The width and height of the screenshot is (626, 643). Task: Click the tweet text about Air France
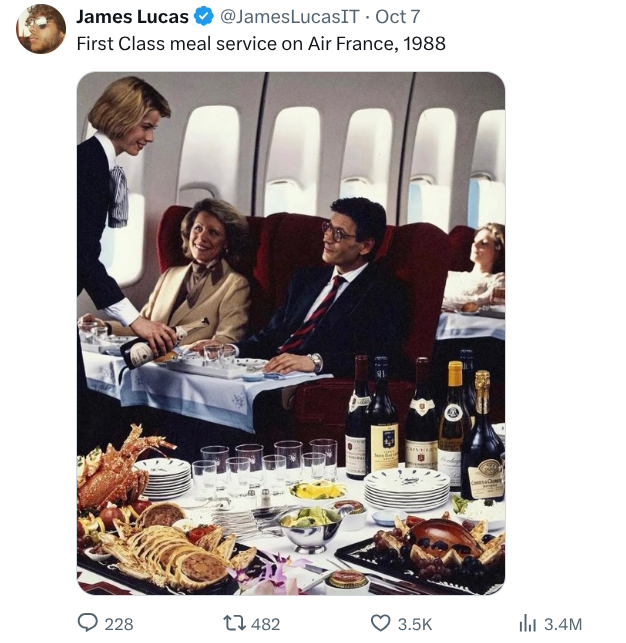pyautogui.click(x=261, y=44)
